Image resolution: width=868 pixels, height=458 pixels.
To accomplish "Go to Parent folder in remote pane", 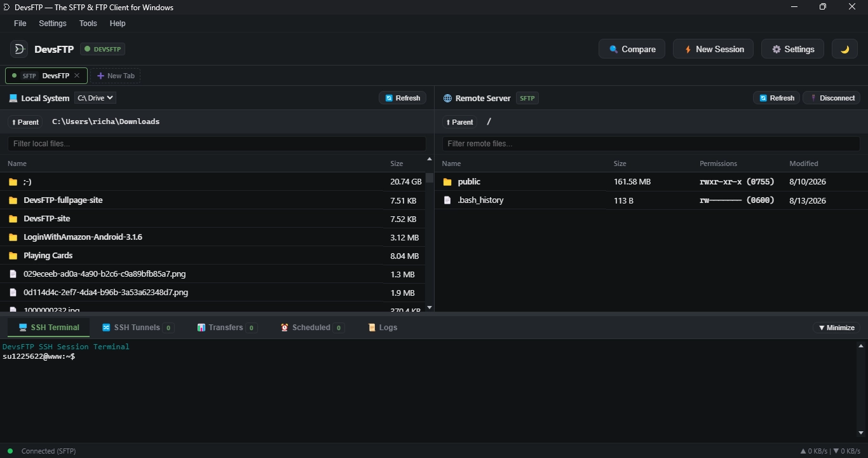I will (459, 122).
